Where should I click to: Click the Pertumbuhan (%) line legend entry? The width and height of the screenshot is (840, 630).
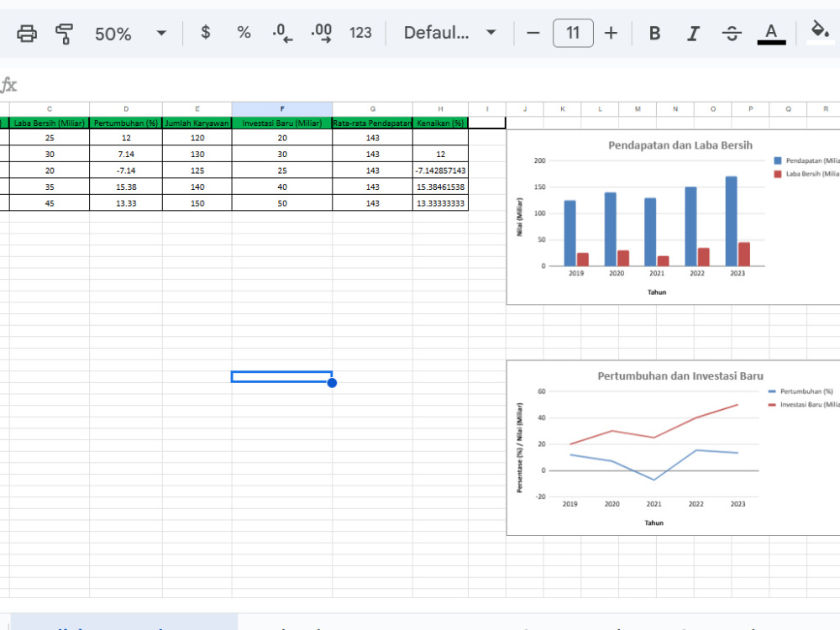click(801, 391)
